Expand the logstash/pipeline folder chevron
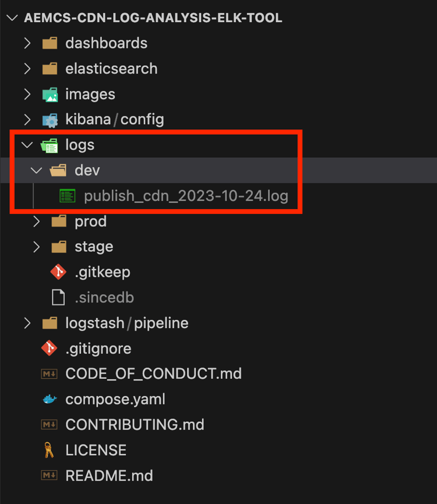The image size is (437, 504). (x=27, y=323)
